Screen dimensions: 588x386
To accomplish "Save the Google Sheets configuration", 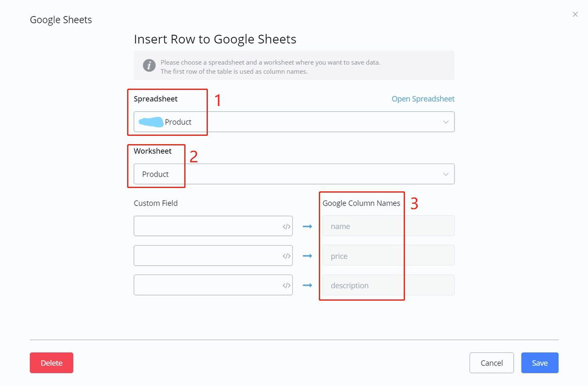I will [x=540, y=363].
